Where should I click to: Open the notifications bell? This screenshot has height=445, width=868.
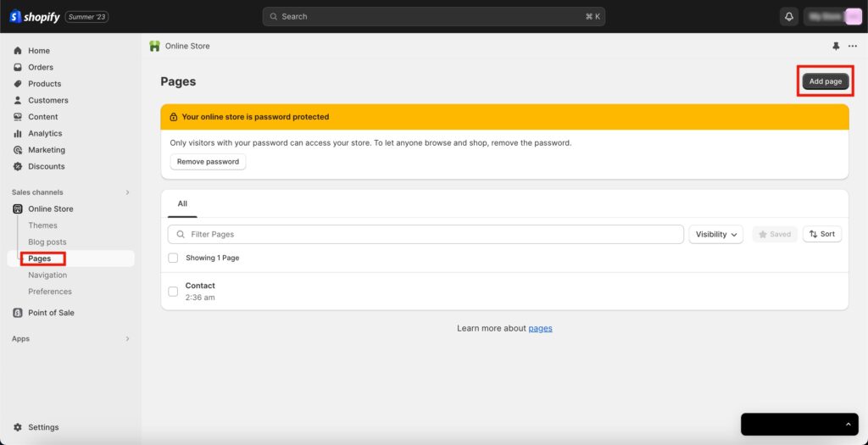(x=789, y=17)
